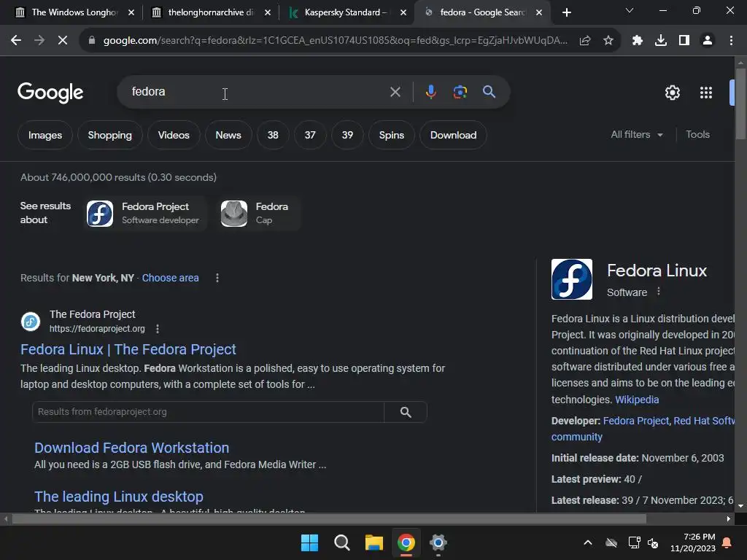Open Fedora Project developer link
747x560 pixels.
click(636, 421)
